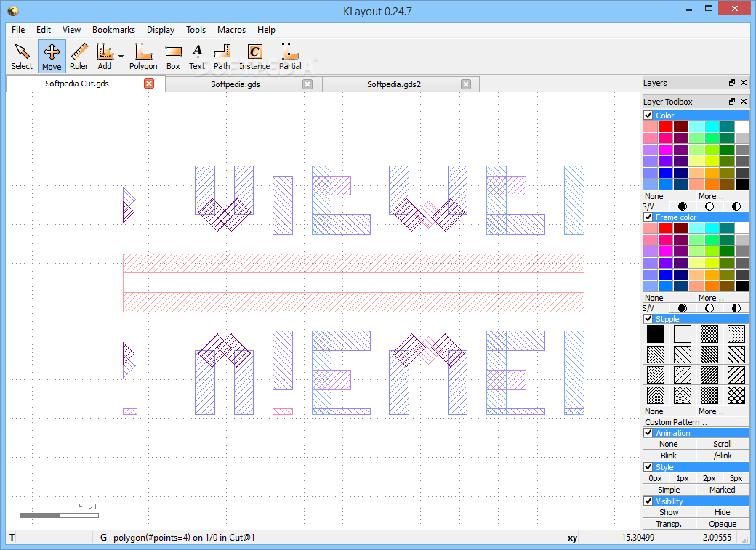The width and height of the screenshot is (756, 550).
Task: Close the Softpedia.gds tab
Action: (x=307, y=84)
